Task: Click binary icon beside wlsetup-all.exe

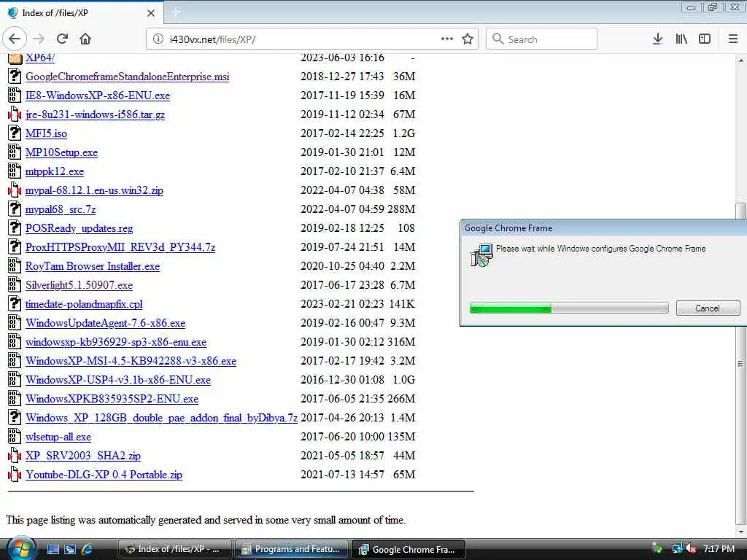Action: pyautogui.click(x=15, y=437)
